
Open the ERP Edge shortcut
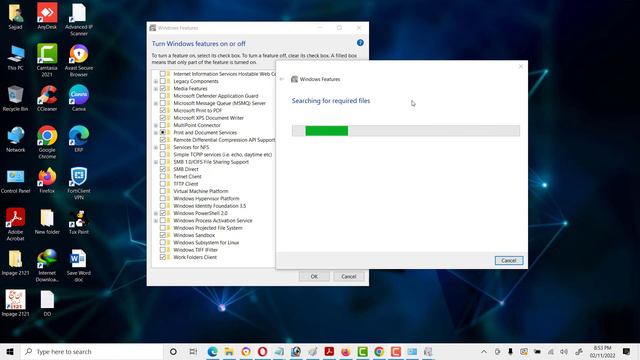click(x=79, y=139)
